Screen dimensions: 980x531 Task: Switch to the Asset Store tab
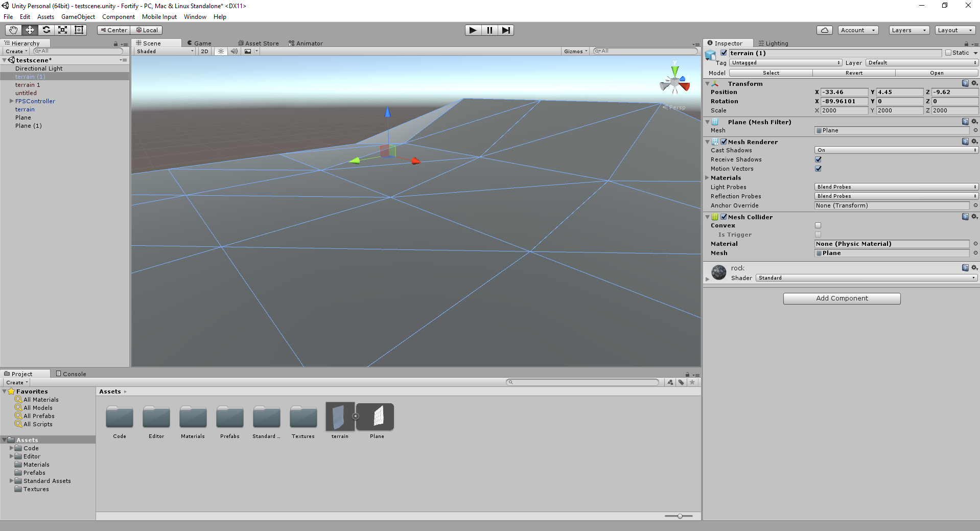(x=259, y=43)
